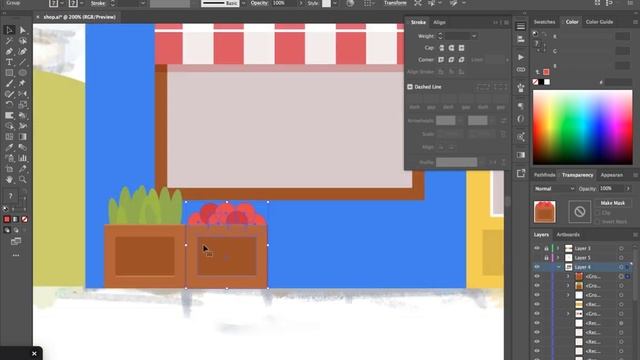Screen dimensions: 640x360
Task: Open the Basic brush definition dropdown
Action: pyautogui.click(x=244, y=3)
